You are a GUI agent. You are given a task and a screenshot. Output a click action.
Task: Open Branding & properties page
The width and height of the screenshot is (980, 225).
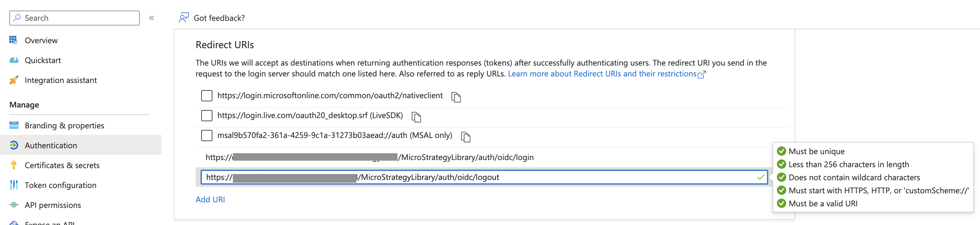(64, 126)
